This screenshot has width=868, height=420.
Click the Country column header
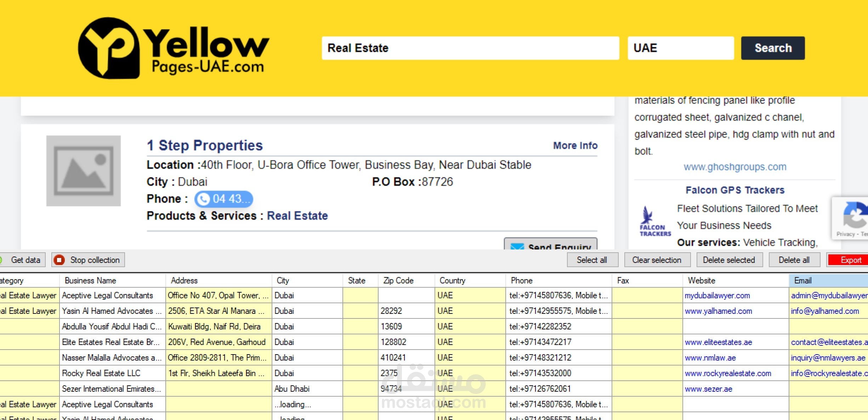[470, 281]
